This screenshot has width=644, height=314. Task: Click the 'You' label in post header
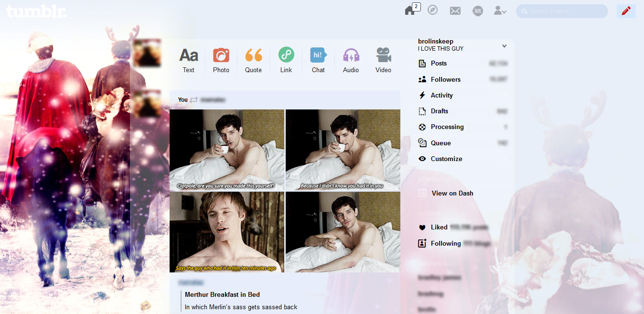(183, 100)
